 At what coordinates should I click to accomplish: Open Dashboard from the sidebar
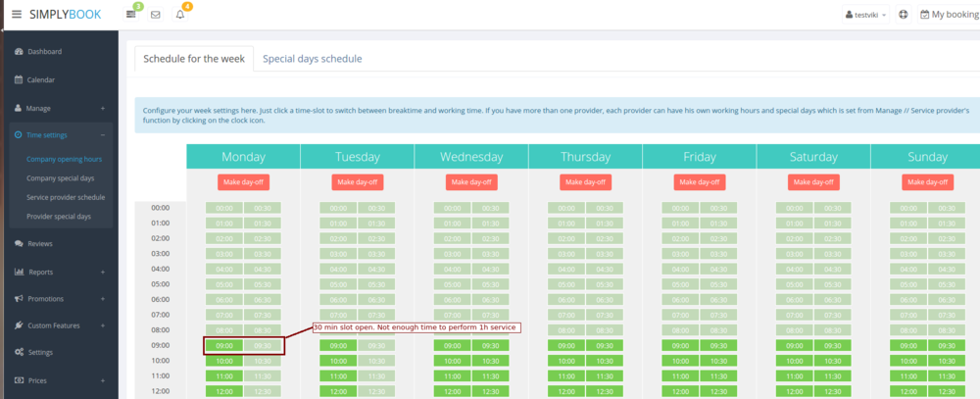pyautogui.click(x=44, y=52)
